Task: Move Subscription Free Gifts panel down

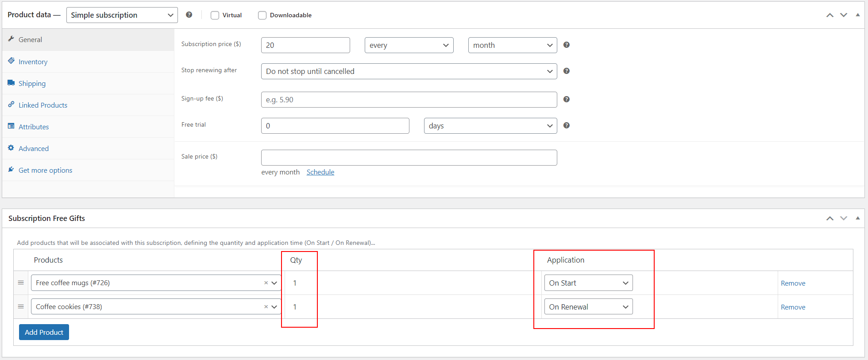Action: [844, 218]
